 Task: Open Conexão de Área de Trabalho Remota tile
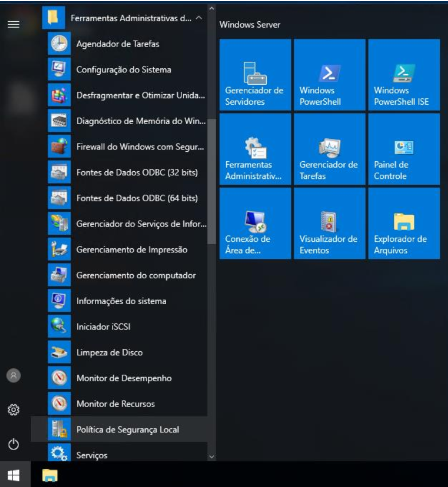pyautogui.click(x=255, y=224)
